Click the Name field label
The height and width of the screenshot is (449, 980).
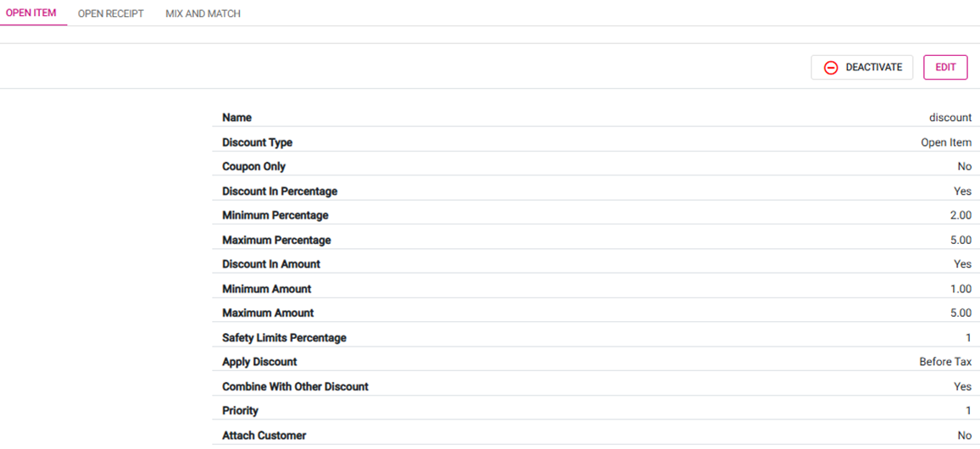tap(237, 118)
